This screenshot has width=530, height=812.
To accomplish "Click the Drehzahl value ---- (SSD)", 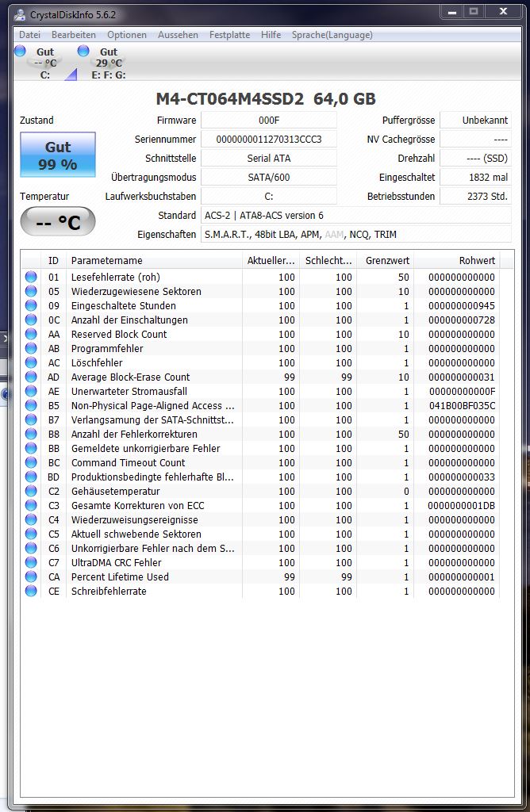I will [475, 159].
